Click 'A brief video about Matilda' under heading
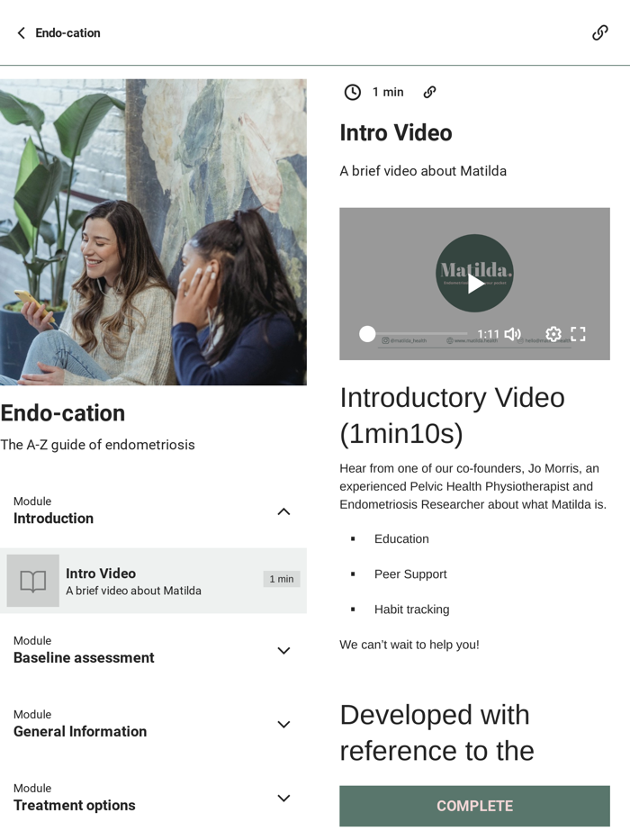 coord(423,171)
